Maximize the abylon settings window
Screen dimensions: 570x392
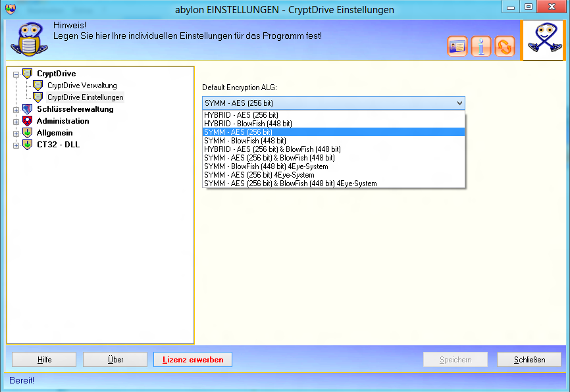point(528,7)
